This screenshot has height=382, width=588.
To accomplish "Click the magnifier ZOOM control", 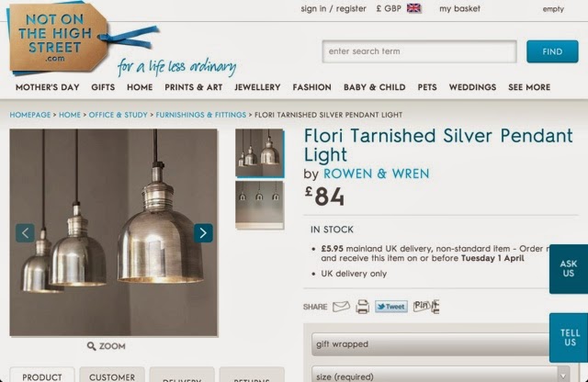I will click(107, 346).
